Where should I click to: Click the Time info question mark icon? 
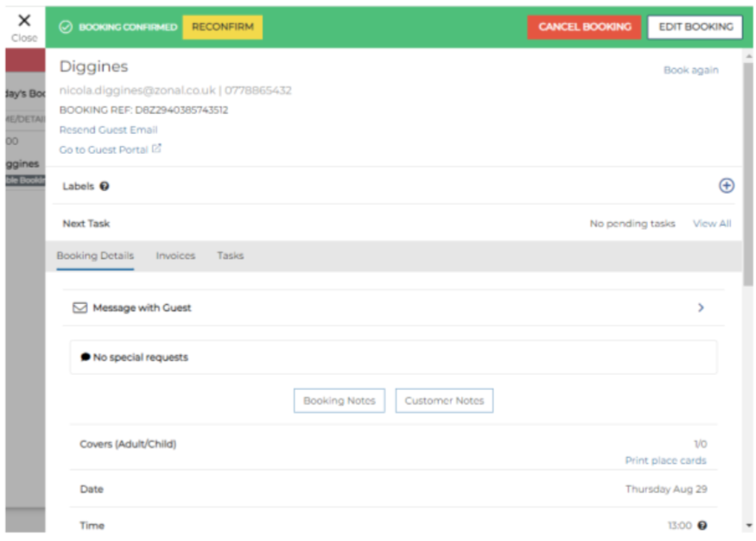coord(702,525)
